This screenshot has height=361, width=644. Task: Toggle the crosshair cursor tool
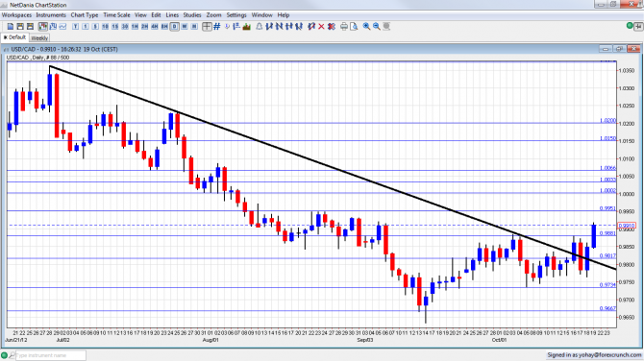[207, 26]
